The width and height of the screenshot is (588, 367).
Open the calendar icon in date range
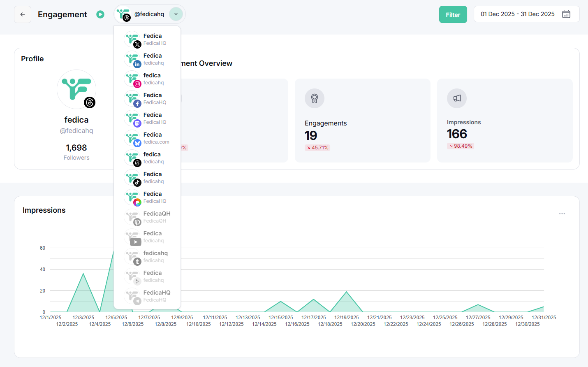[x=566, y=14]
